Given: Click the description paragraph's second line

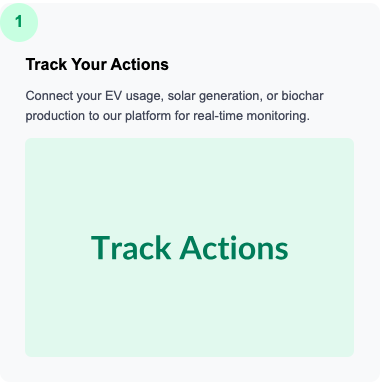Looking at the screenshot, I should [168, 116].
